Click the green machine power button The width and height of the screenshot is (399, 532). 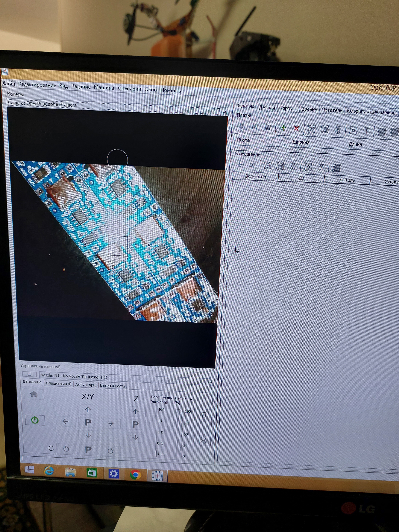[35, 420]
